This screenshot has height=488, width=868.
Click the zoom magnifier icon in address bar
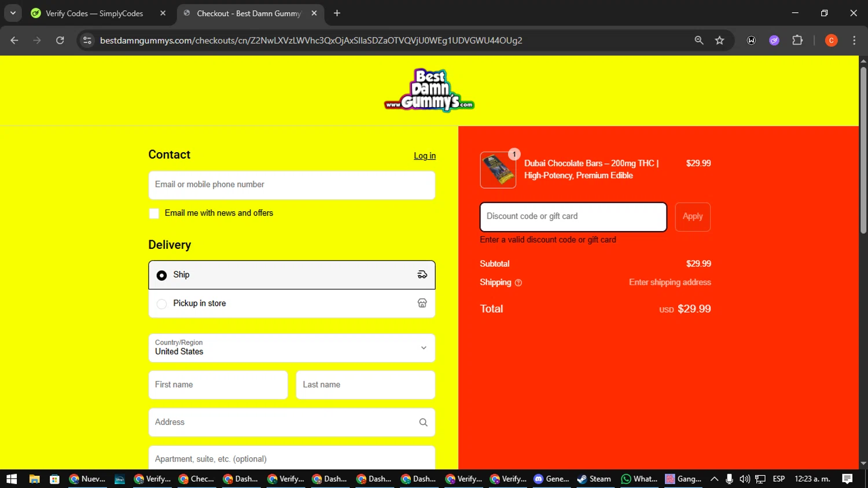699,41
